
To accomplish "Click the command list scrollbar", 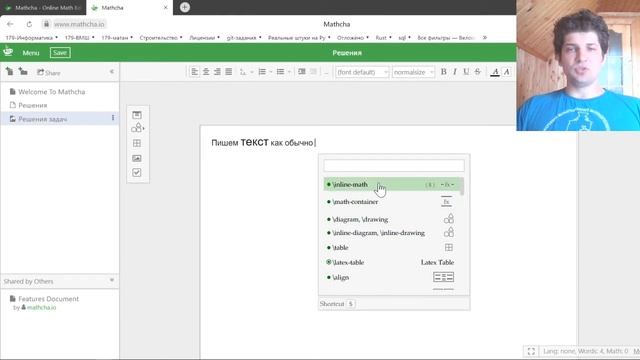I will pyautogui.click(x=462, y=187).
